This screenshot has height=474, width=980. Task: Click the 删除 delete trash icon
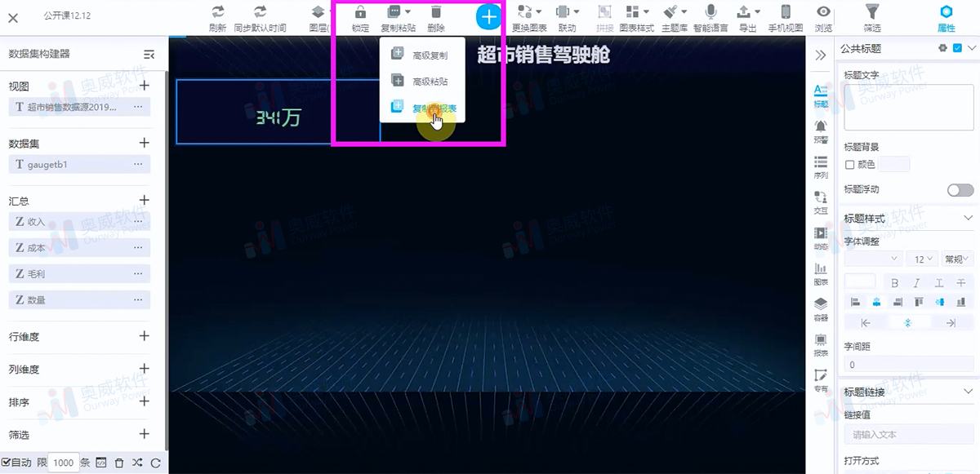click(436, 12)
